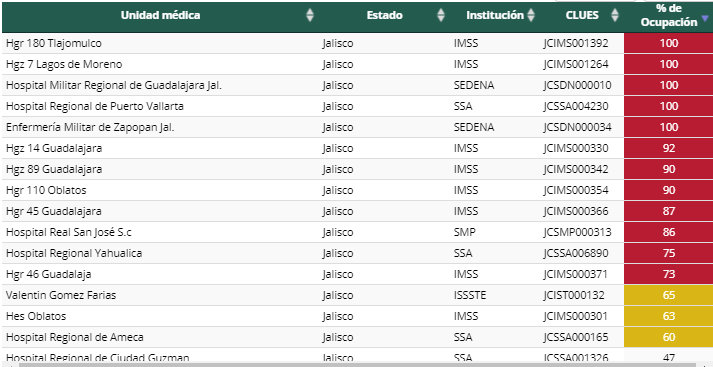Select the Hgr 180 Tlajomulco row
Viewport: 713px width, 367px height.
pos(357,43)
